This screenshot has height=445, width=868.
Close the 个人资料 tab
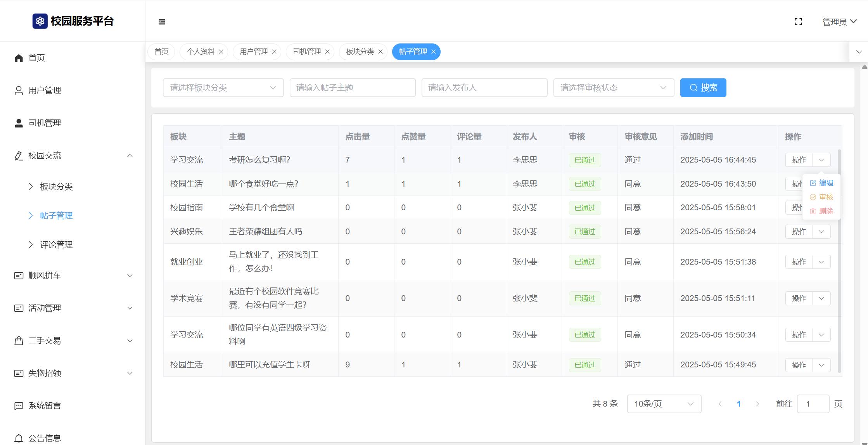(221, 52)
